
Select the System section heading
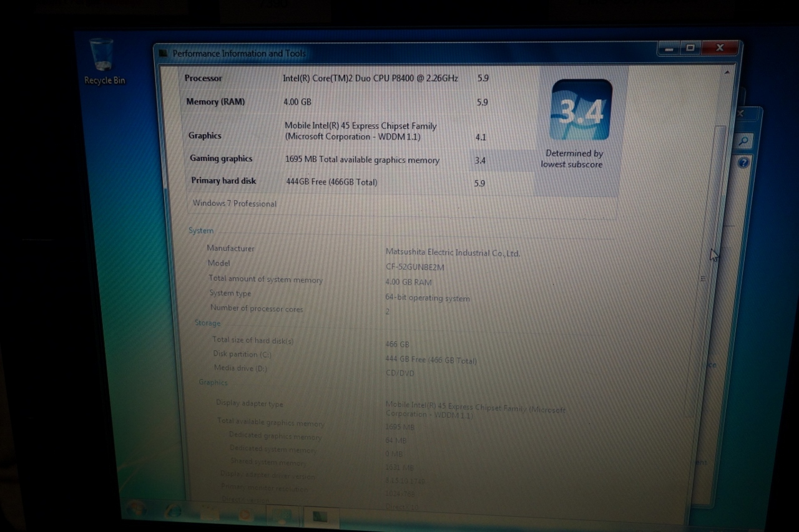[201, 231]
